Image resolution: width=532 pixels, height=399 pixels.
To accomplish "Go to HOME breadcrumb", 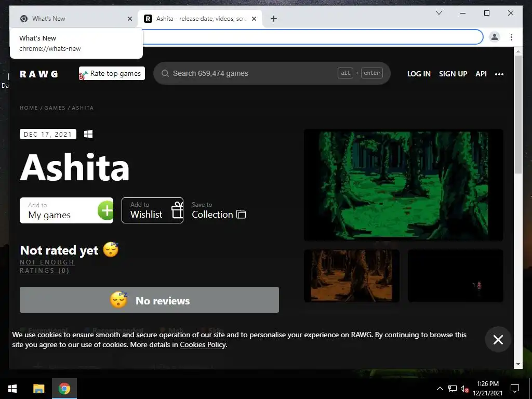I will pos(29,108).
